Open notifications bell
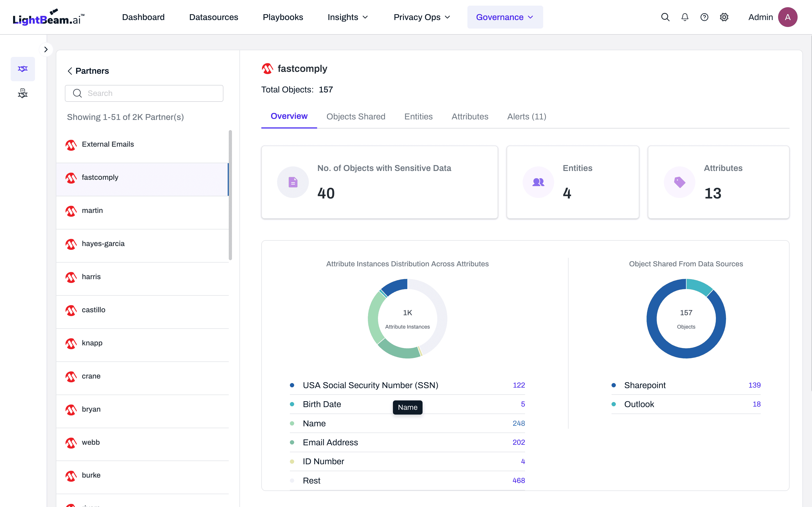The width and height of the screenshot is (812, 507). coord(685,17)
